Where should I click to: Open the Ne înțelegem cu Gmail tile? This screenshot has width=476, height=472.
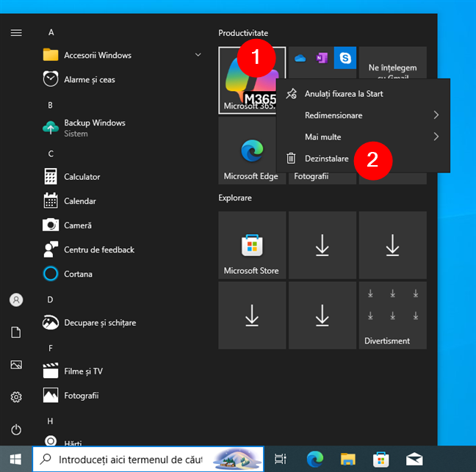click(x=392, y=63)
